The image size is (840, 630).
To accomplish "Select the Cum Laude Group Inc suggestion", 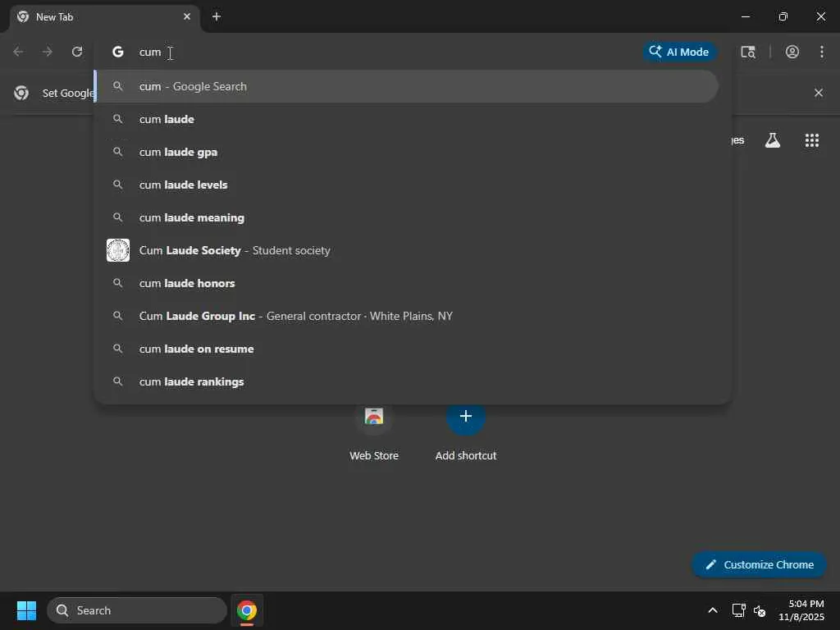I will 407,316.
